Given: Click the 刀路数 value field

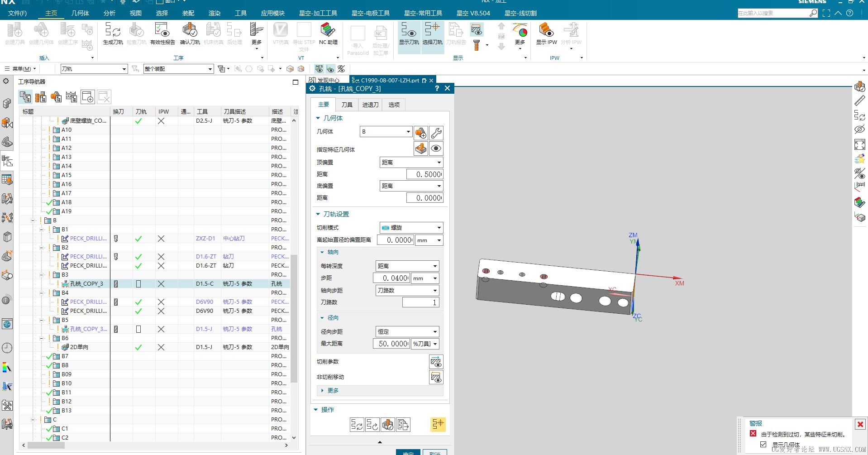Looking at the screenshot, I should point(420,302).
